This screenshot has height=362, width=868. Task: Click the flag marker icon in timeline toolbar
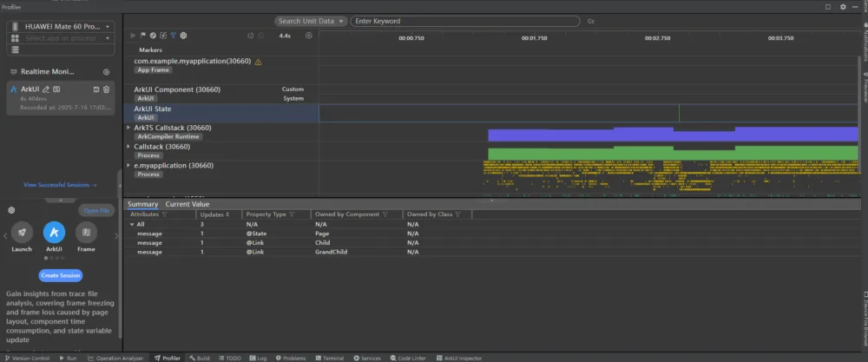tap(143, 36)
